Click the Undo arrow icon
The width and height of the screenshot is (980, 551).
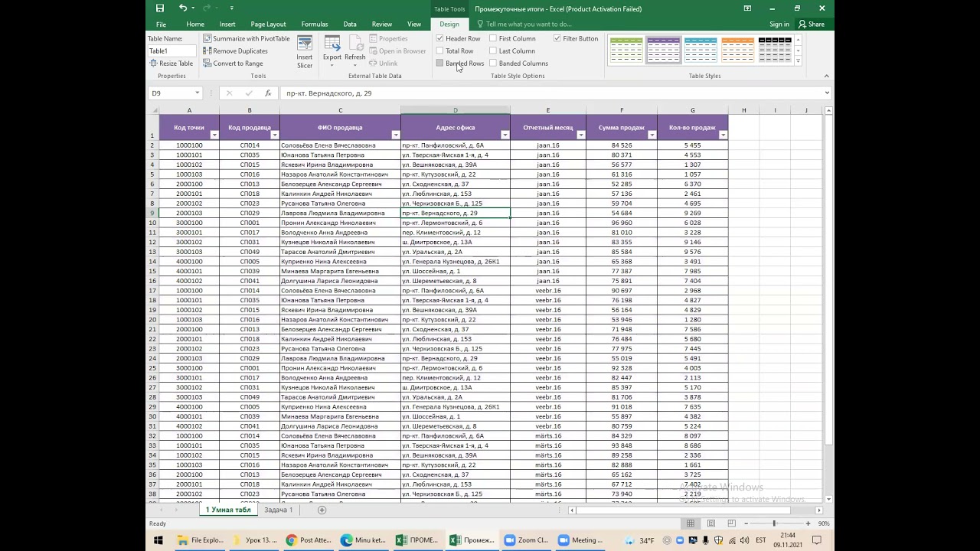[x=183, y=8]
